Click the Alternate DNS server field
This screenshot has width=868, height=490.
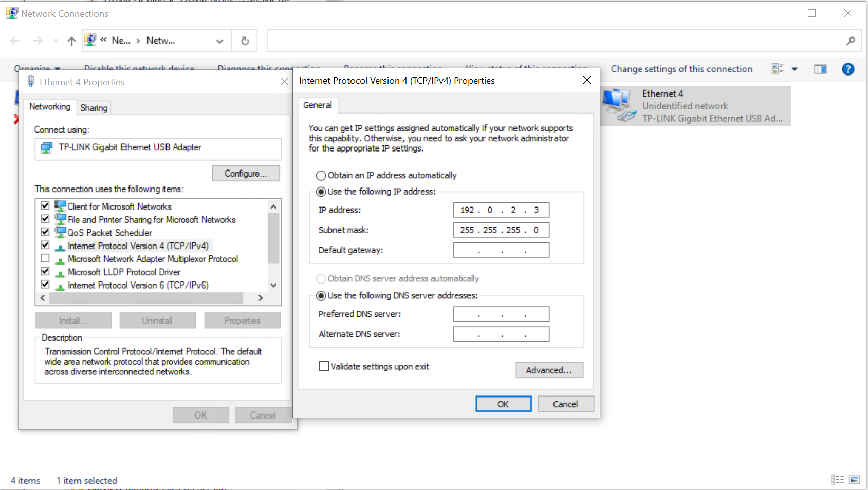click(x=501, y=334)
